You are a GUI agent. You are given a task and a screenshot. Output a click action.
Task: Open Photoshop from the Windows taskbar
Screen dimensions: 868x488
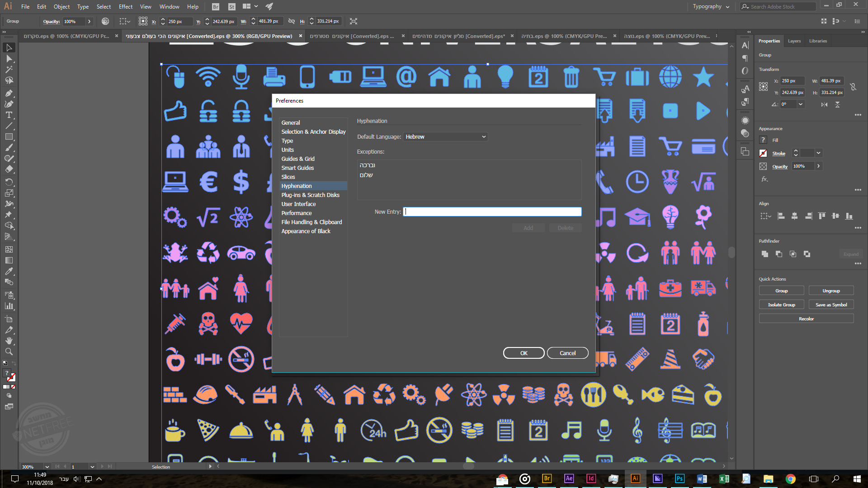pyautogui.click(x=679, y=479)
